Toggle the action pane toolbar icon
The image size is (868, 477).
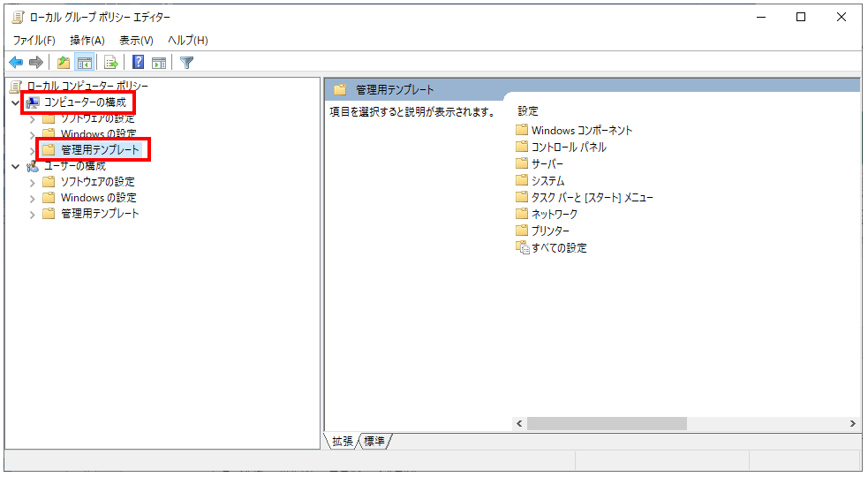[159, 63]
